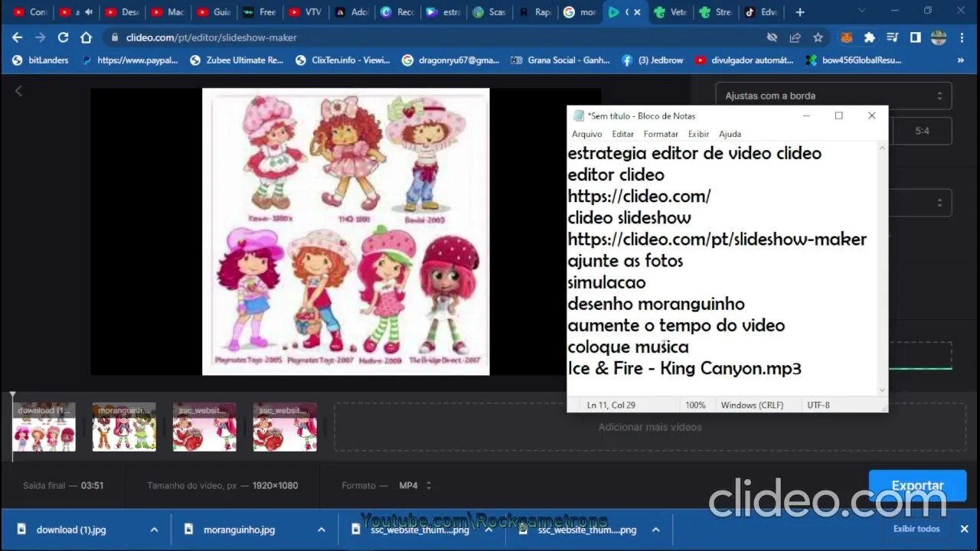Viewport: 980px width, 551px height.
Task: Change the MP4 format selector
Action: pyautogui.click(x=414, y=485)
